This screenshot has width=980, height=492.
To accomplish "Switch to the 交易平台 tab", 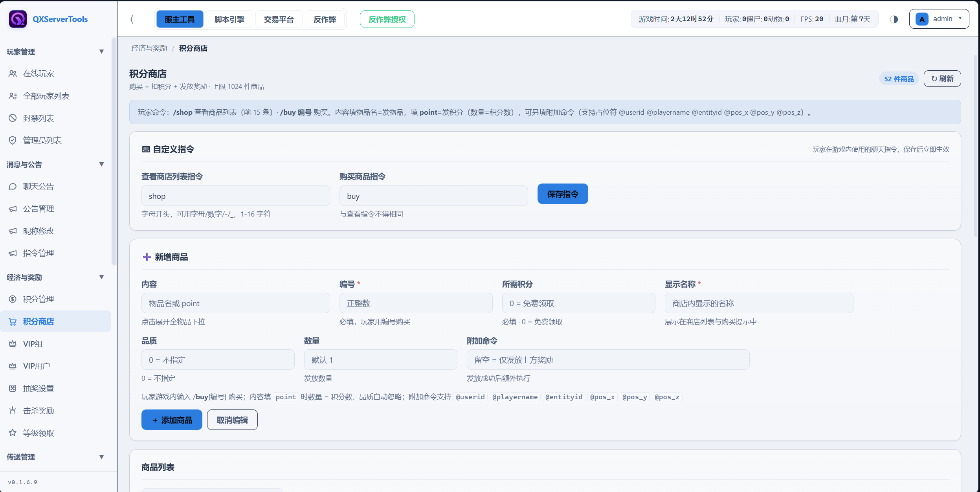I will pyautogui.click(x=279, y=19).
